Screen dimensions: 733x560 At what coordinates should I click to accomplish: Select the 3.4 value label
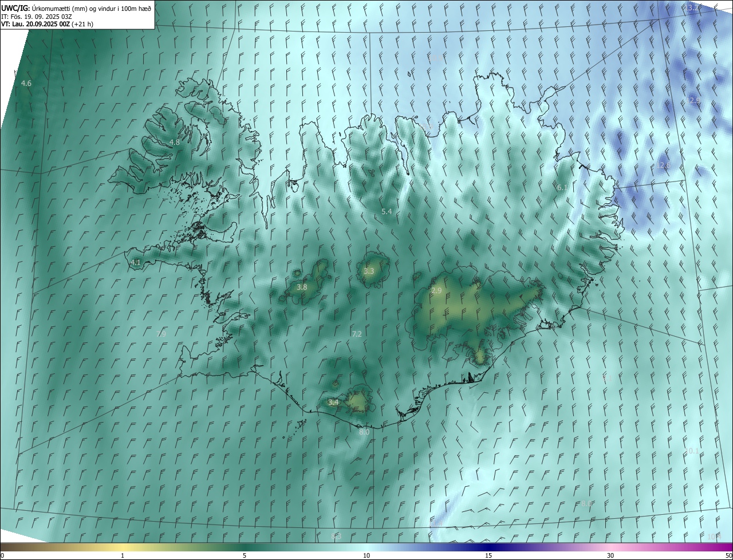[x=333, y=403]
